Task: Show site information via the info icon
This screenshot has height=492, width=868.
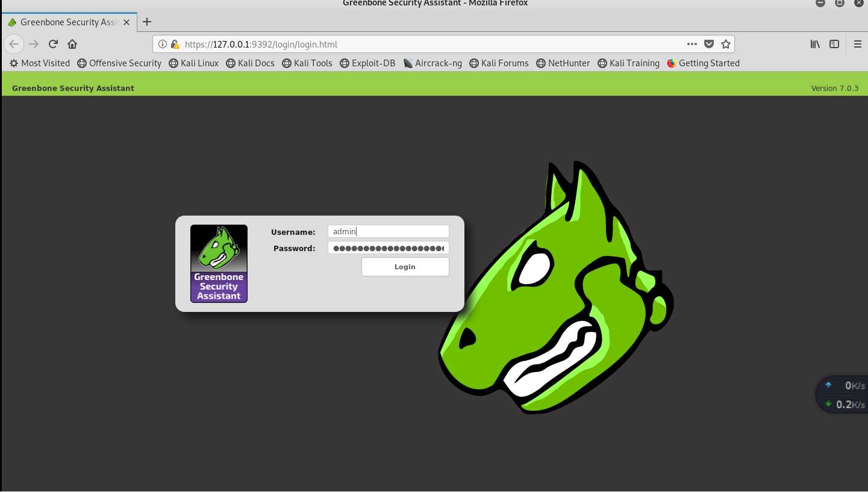Action: pyautogui.click(x=163, y=44)
